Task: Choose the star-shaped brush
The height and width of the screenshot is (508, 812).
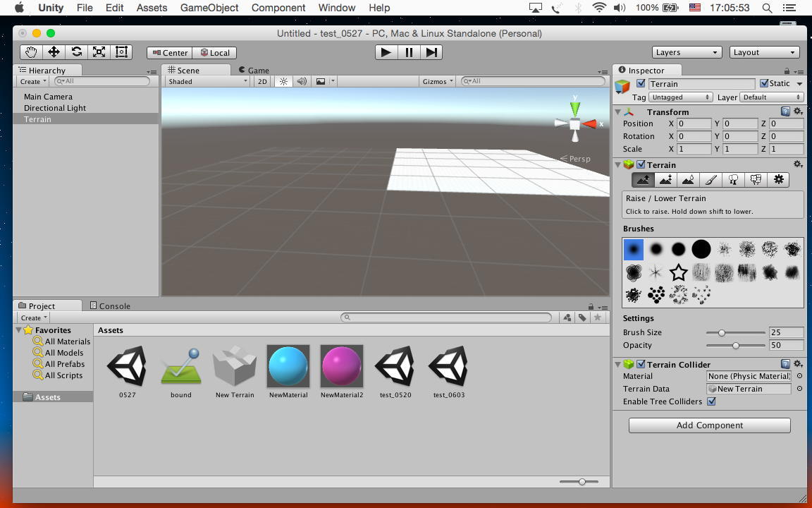Action: 678,272
